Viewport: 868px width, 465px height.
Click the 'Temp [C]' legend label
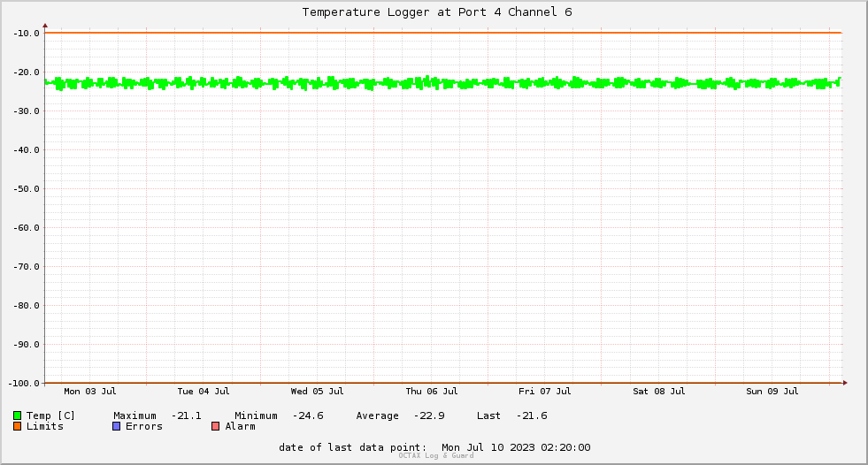tap(50, 415)
